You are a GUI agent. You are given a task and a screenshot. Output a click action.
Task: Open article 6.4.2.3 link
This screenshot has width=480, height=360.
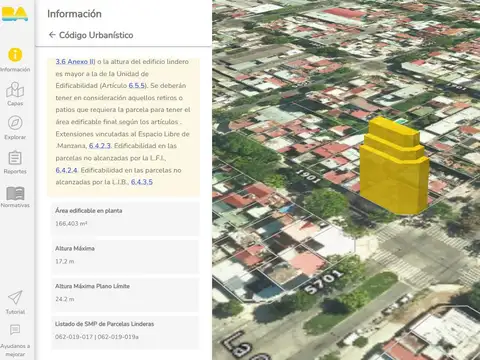click(x=100, y=146)
